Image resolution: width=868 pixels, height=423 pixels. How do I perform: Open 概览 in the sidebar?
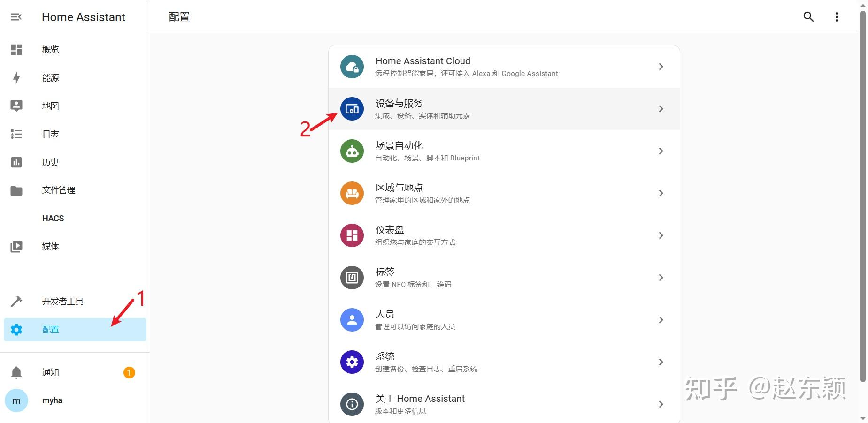[75, 50]
